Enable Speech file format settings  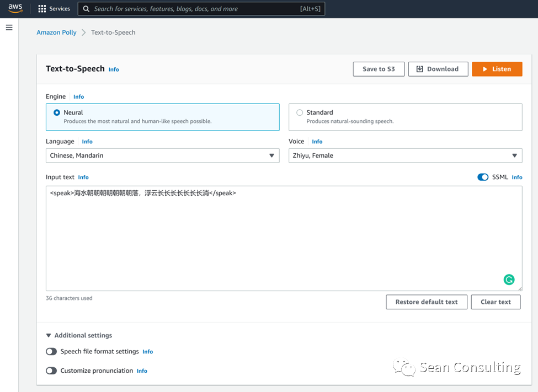click(51, 352)
